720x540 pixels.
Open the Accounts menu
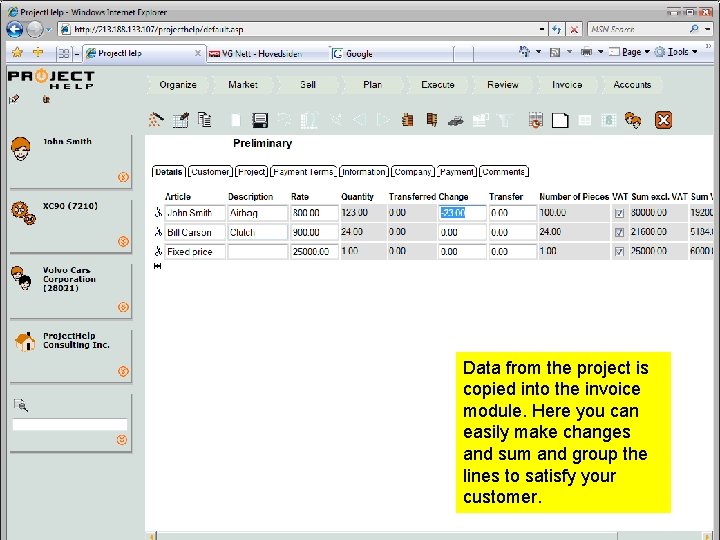click(x=632, y=84)
